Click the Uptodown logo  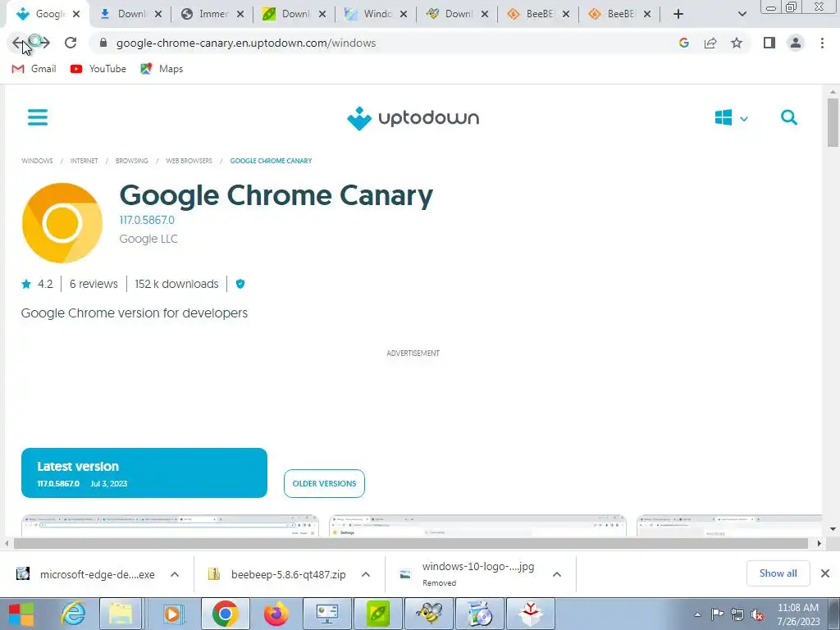413,118
